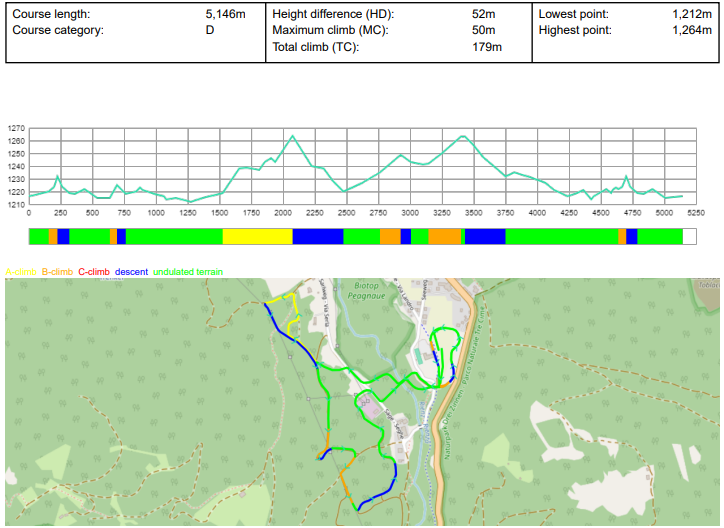The height and width of the screenshot is (528, 724).
Task: Click the white segment ending the terrain bar
Action: 688,236
